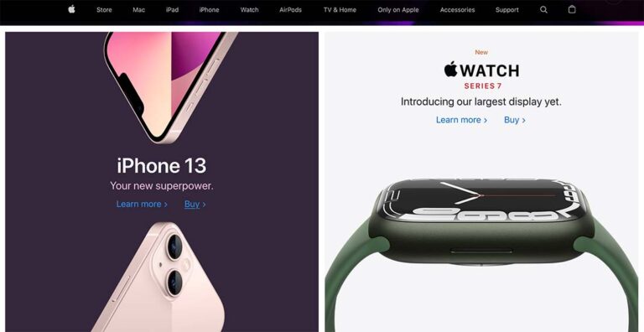644x332 pixels.
Task: Click the Apple Watch Series 7 logo heading
Action: click(481, 75)
